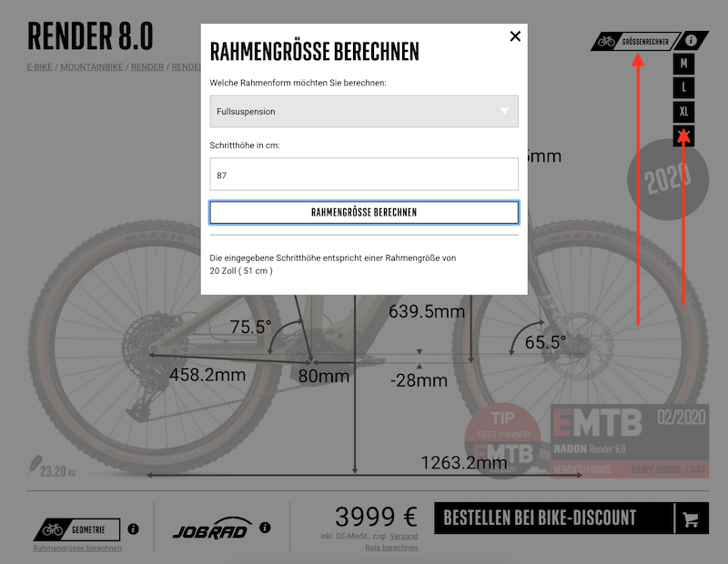
Task: Select frame size XL
Action: point(683,111)
